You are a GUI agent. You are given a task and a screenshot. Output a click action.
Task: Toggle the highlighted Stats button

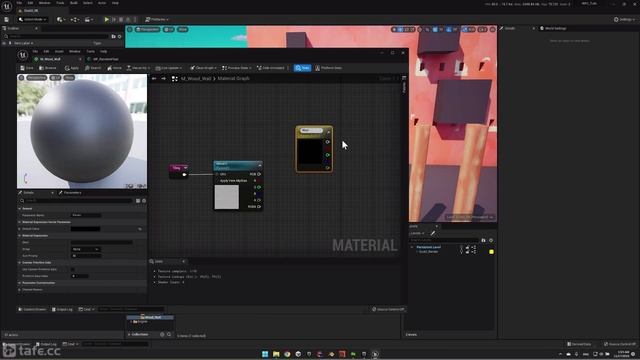click(302, 68)
